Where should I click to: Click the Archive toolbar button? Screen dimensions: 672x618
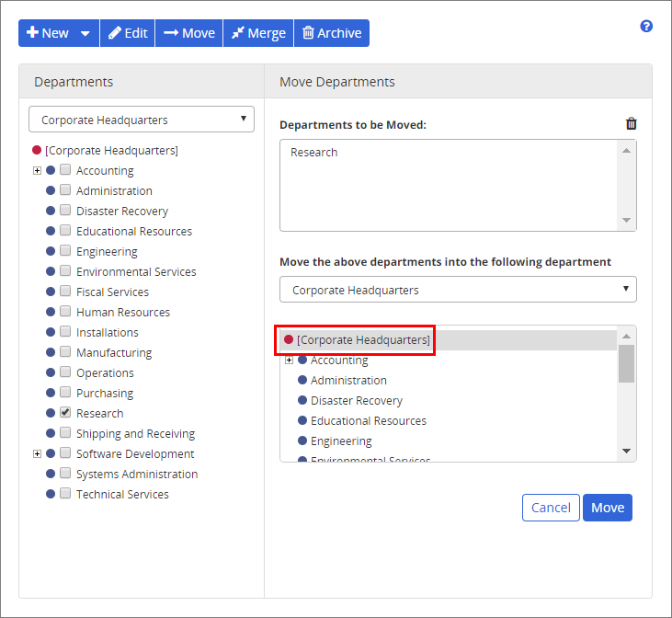click(331, 33)
